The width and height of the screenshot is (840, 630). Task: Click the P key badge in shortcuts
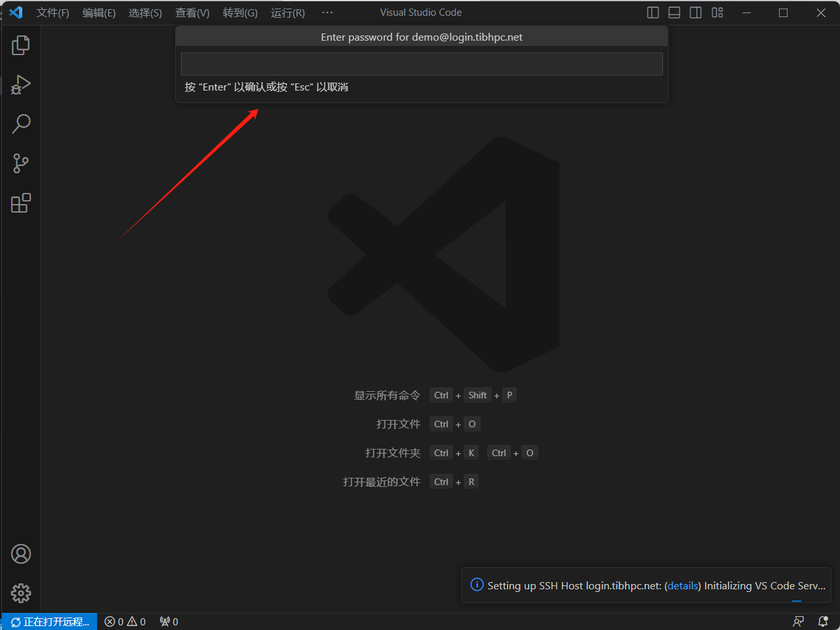pos(510,395)
